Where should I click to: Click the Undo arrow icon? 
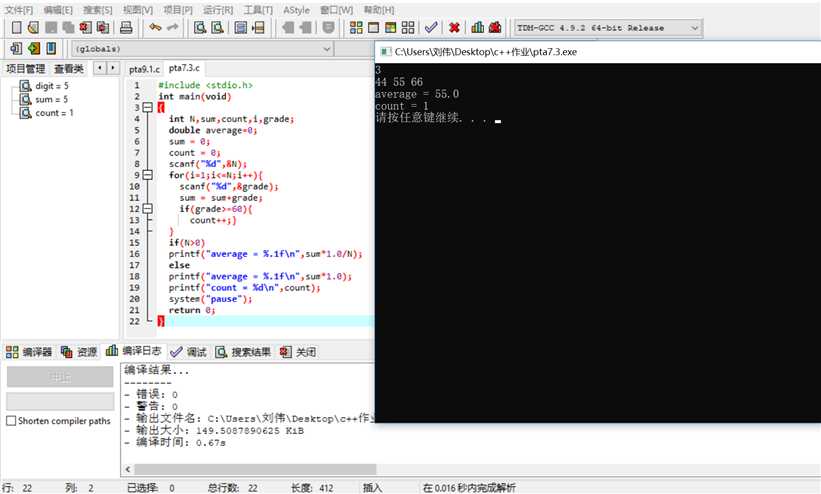(155, 28)
